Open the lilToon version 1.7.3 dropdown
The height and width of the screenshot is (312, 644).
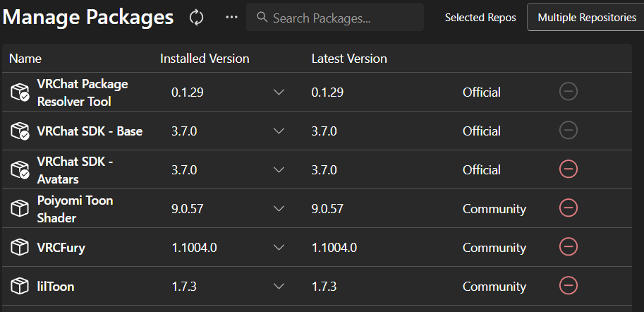tap(279, 287)
